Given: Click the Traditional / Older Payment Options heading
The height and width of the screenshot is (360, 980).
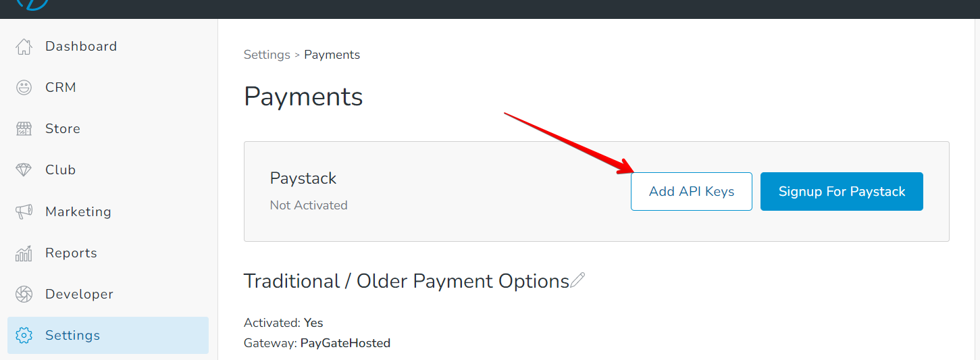Looking at the screenshot, I should (406, 281).
